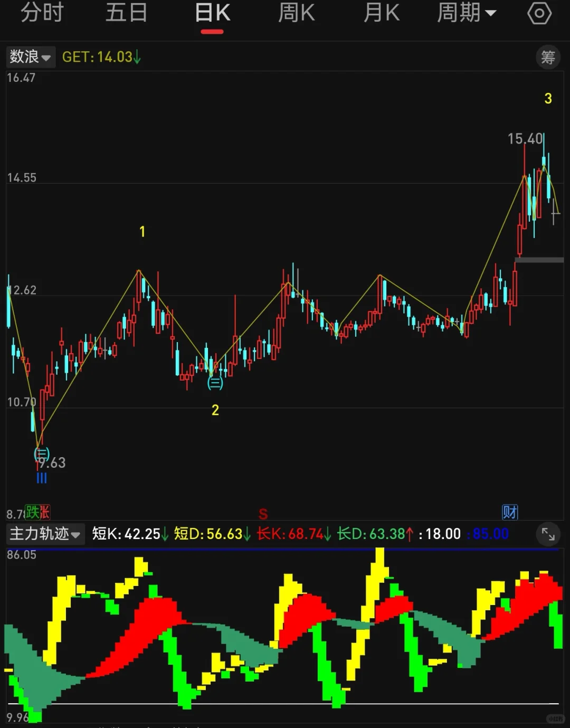Tap wave label 1 on chart
The height and width of the screenshot is (728, 570).
click(142, 231)
